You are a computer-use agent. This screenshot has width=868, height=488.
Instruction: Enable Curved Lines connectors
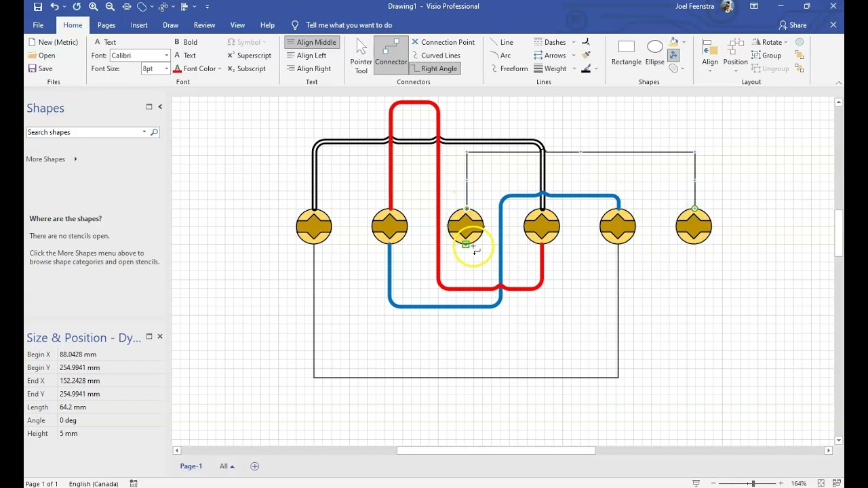click(x=435, y=56)
